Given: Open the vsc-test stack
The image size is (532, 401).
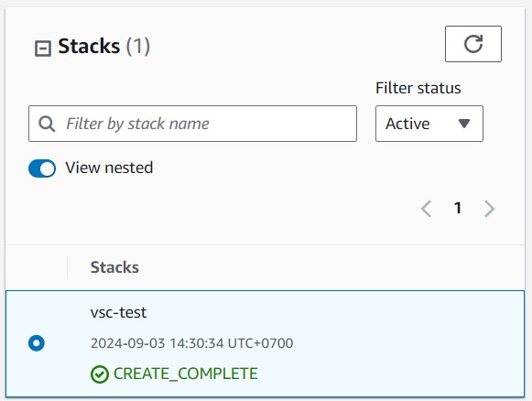Looking at the screenshot, I should click(118, 312).
